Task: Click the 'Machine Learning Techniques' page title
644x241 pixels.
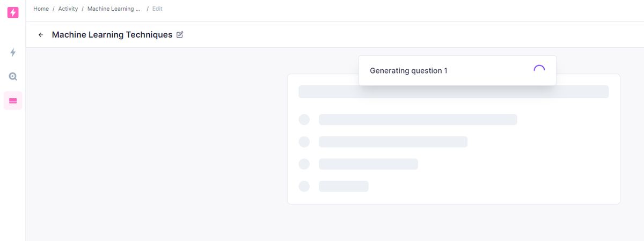Action: click(x=112, y=35)
